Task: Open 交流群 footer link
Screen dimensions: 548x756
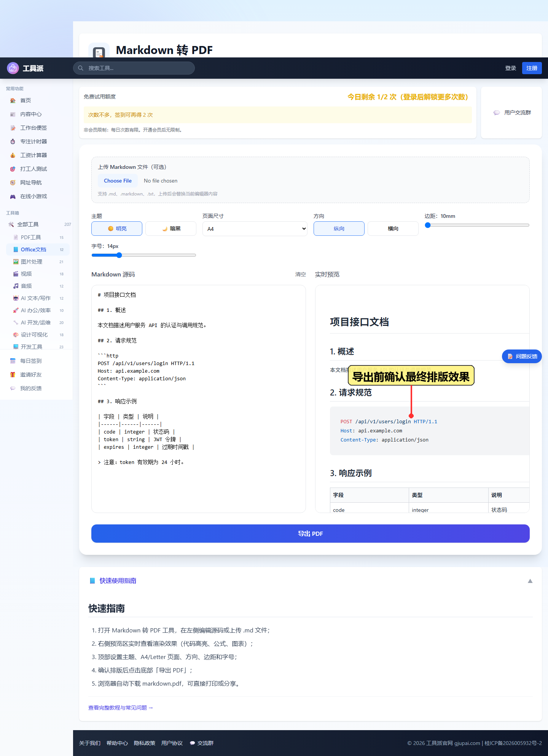Action: (202, 743)
